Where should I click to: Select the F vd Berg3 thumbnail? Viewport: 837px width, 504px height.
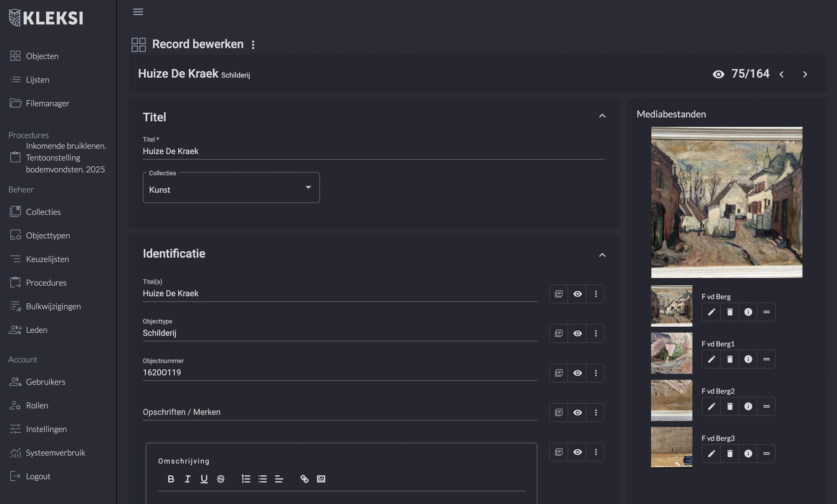click(671, 447)
